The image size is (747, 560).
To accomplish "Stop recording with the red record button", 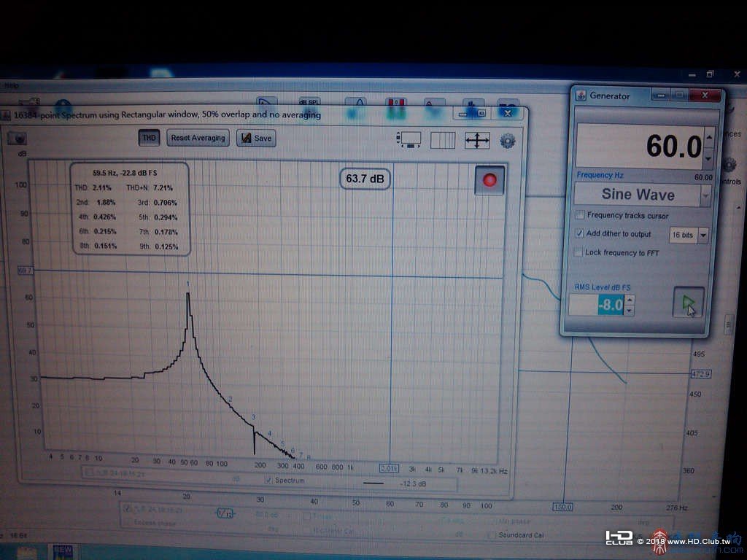I will coord(489,180).
